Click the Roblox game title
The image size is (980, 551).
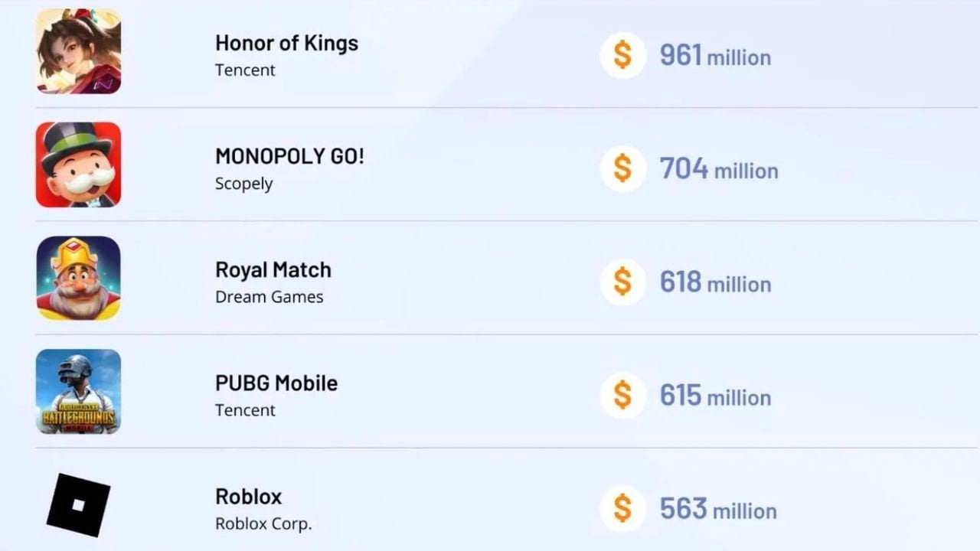pyautogui.click(x=249, y=496)
